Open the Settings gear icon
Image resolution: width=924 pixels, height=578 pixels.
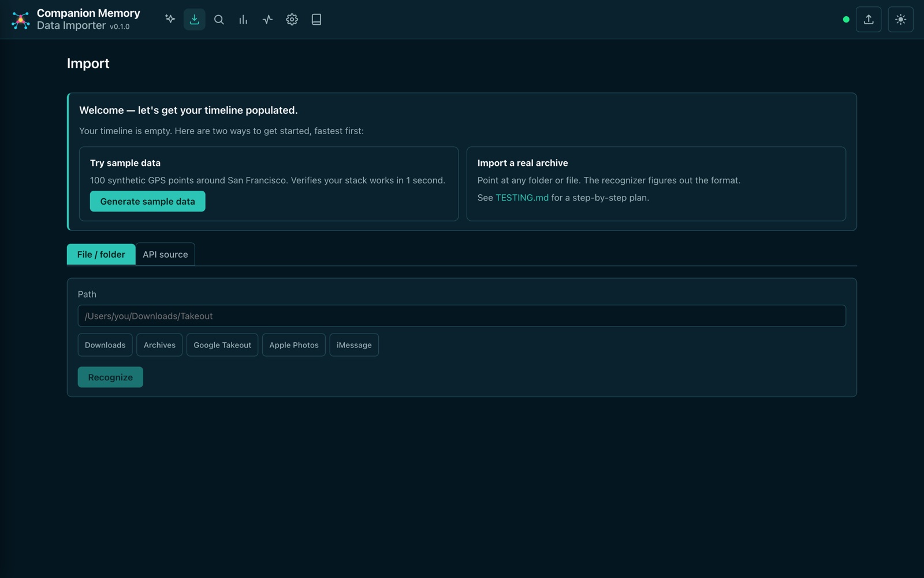coord(292,19)
